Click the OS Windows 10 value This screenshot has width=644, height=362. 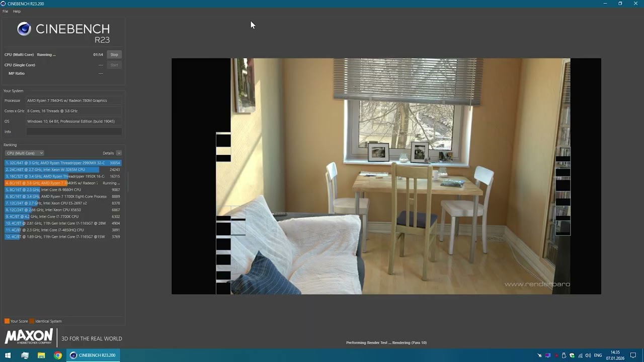pos(71,121)
